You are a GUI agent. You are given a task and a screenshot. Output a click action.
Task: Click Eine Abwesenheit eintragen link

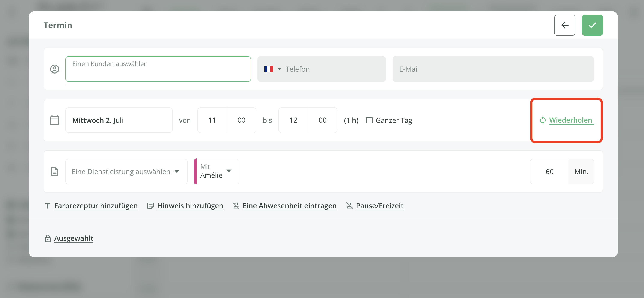point(289,206)
